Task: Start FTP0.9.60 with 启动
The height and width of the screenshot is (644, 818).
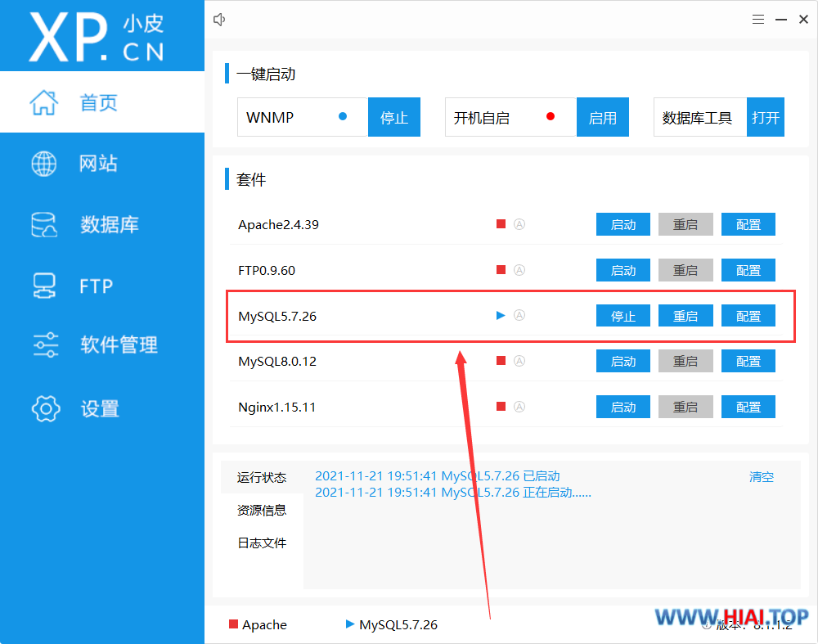Action: click(x=622, y=270)
